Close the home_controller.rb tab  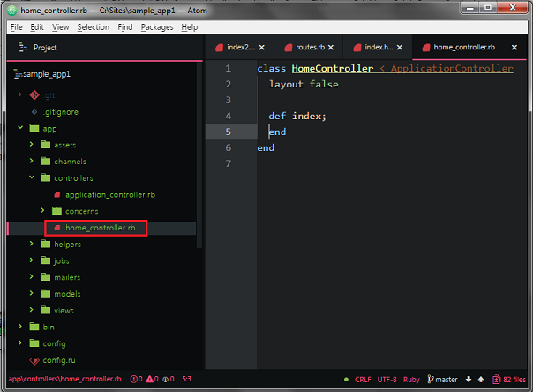(514, 48)
